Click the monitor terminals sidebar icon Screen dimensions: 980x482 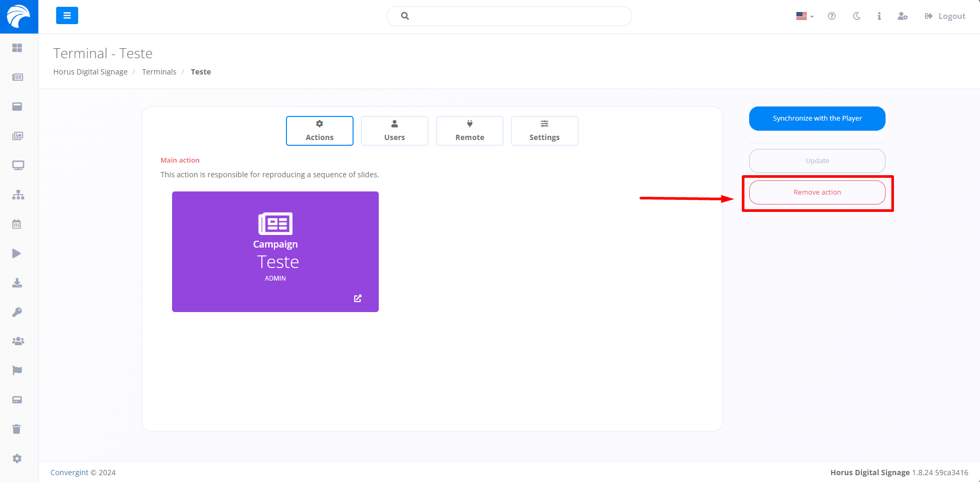point(18,165)
